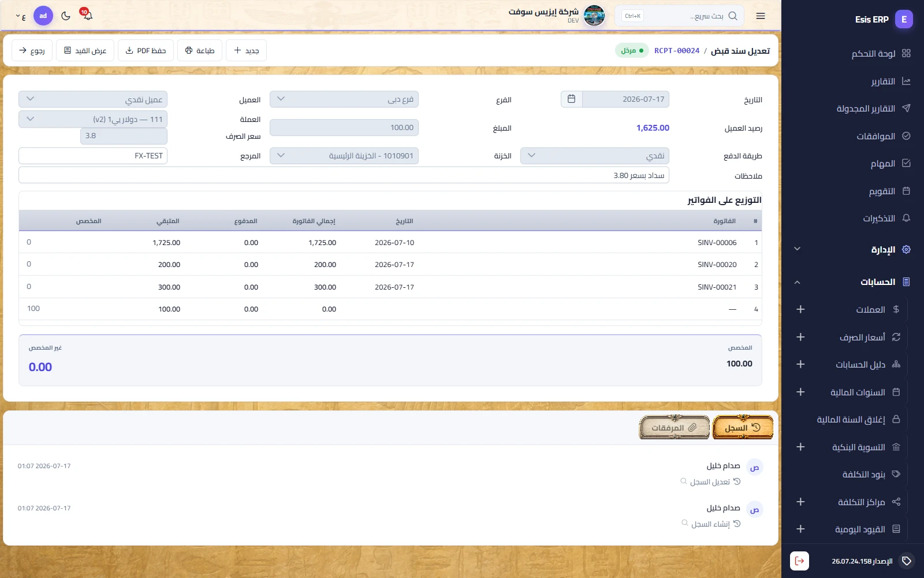Click plus icon next to دليل الحسابات
Viewport: 924px width, 578px height.
coord(800,364)
